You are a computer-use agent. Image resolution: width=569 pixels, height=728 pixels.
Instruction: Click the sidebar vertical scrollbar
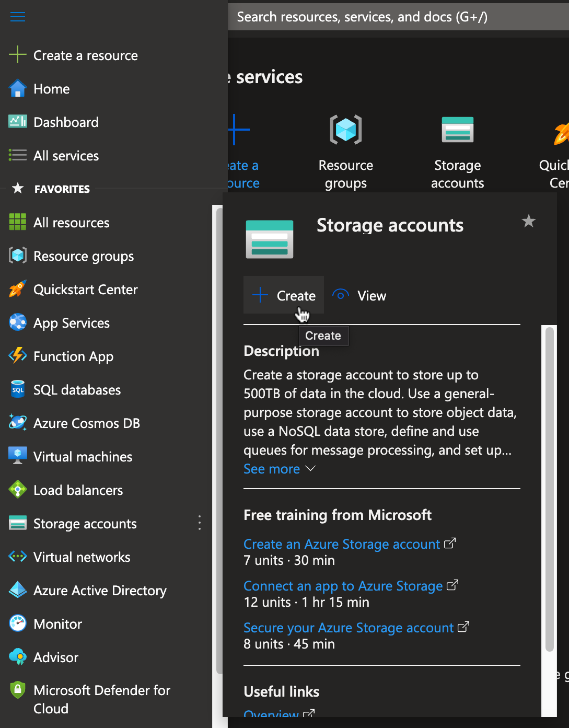[x=219, y=442]
